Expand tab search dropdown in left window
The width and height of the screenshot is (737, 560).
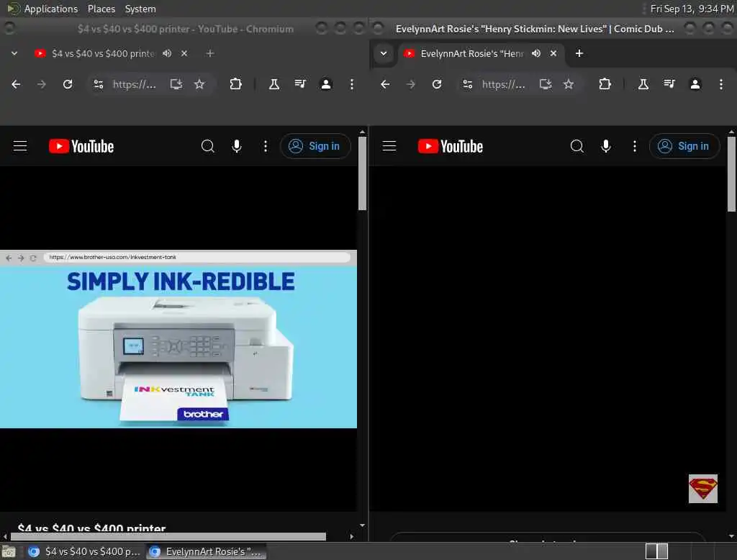(14, 53)
